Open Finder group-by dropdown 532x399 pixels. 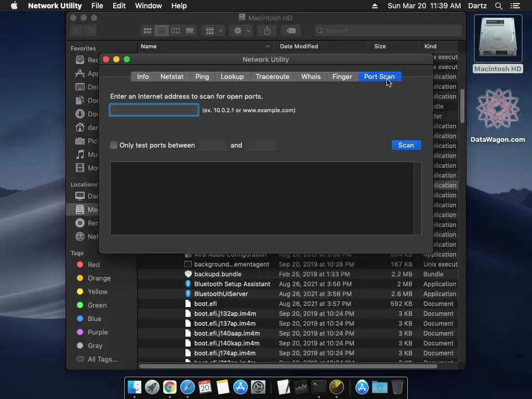tap(213, 31)
